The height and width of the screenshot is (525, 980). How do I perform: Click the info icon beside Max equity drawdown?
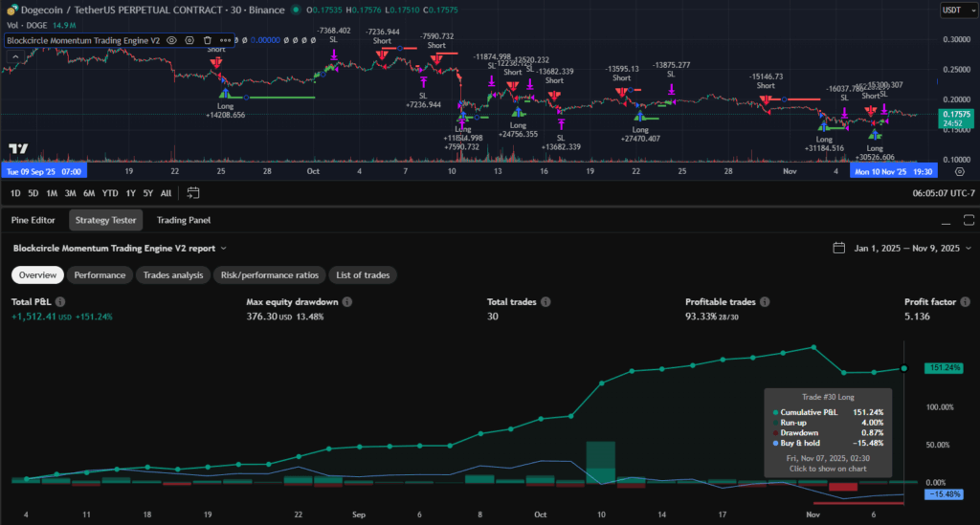(347, 302)
